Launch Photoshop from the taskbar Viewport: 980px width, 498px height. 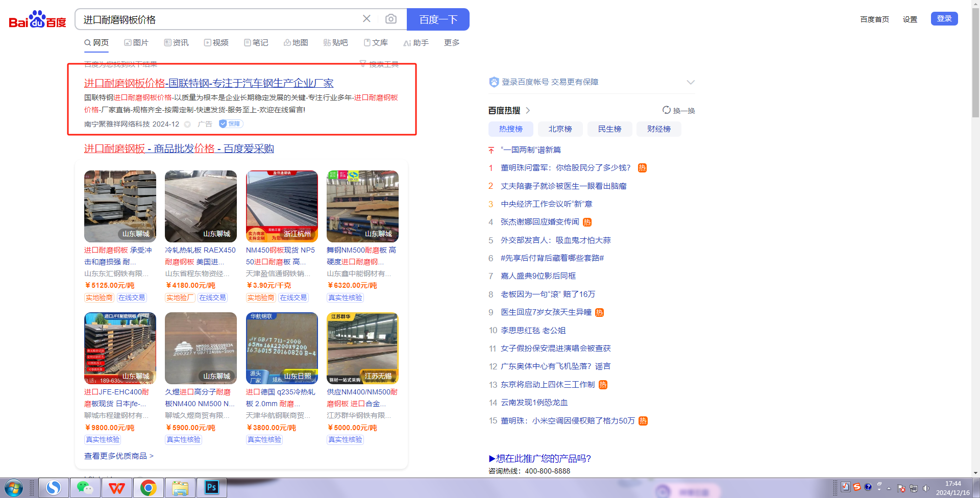tap(211, 488)
